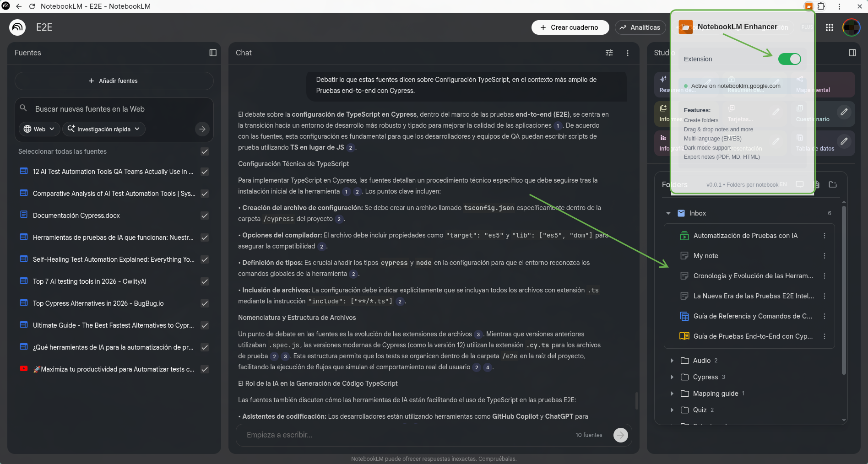The image size is (868, 464).
Task: Click the chat scrollbar thumb
Action: [636, 401]
